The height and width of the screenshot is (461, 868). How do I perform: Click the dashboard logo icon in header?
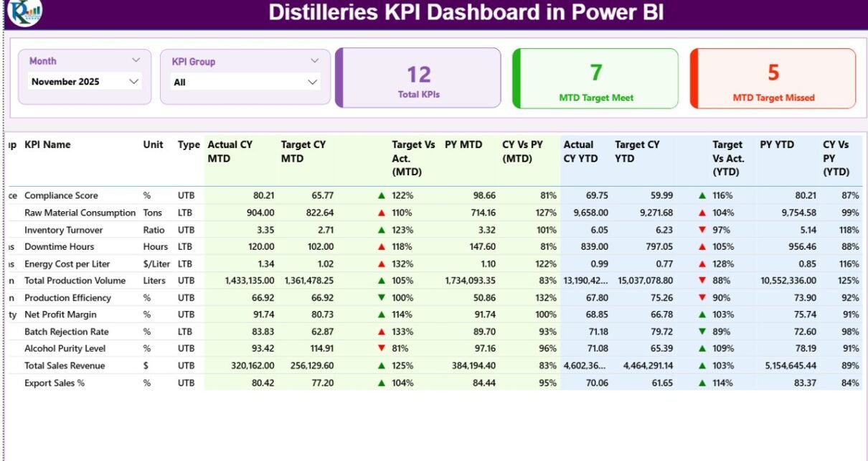tap(24, 12)
